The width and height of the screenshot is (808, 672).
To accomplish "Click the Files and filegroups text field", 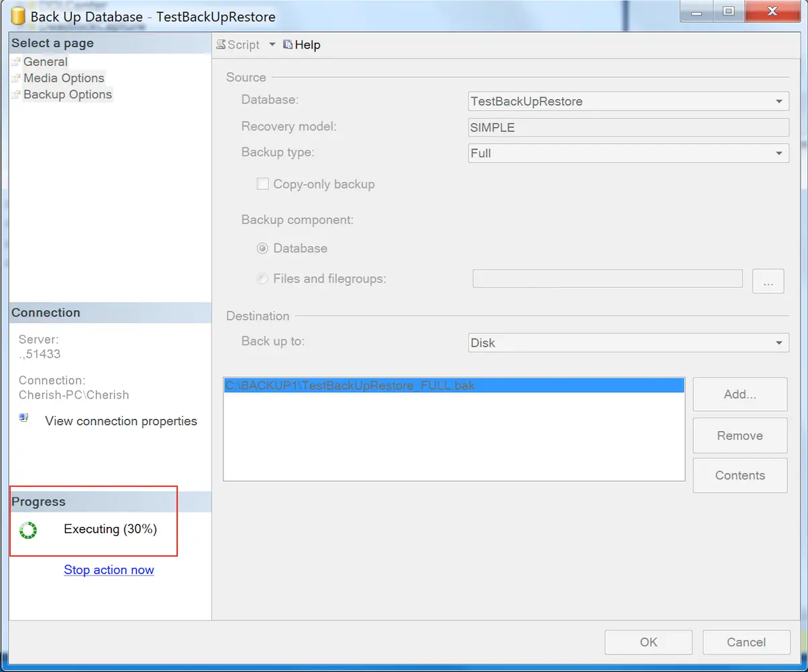I will [608, 279].
